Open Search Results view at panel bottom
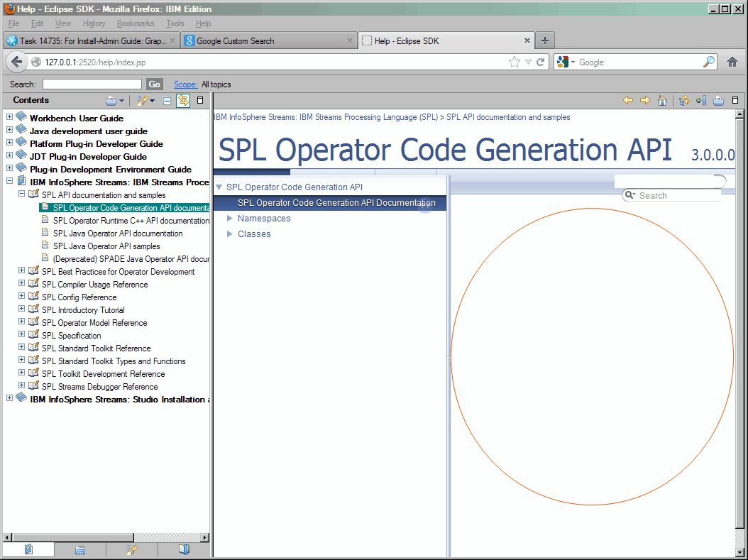This screenshot has width=748, height=560. [x=132, y=549]
